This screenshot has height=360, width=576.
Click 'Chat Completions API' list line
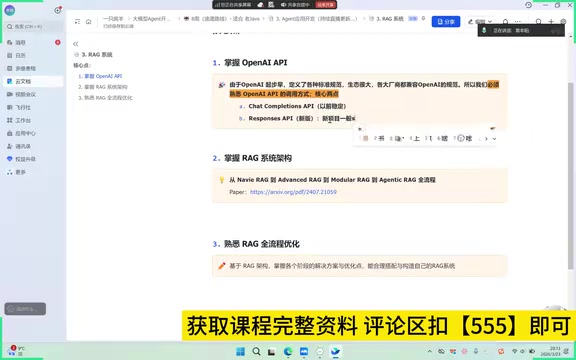tap(298, 106)
